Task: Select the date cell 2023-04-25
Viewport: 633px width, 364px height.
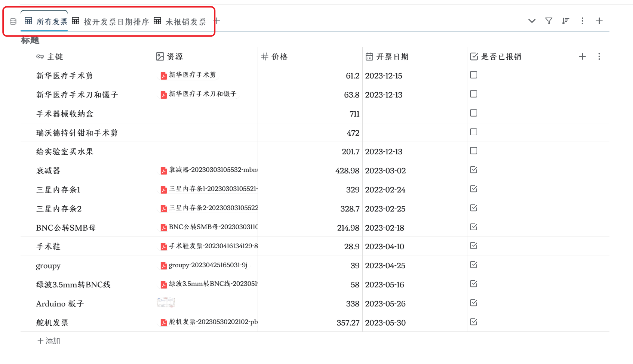Action: click(x=415, y=265)
